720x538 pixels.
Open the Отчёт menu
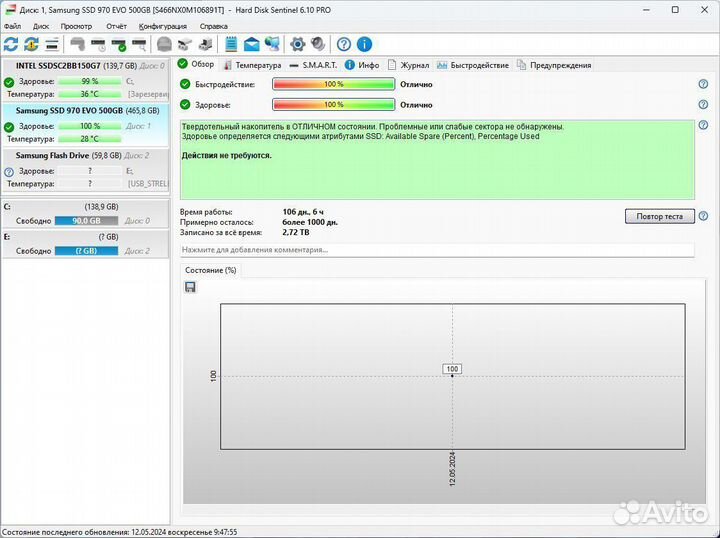pos(116,26)
